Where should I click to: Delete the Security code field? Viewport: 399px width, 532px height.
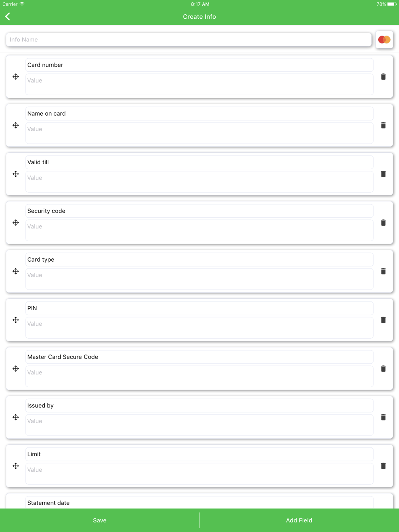[383, 223]
